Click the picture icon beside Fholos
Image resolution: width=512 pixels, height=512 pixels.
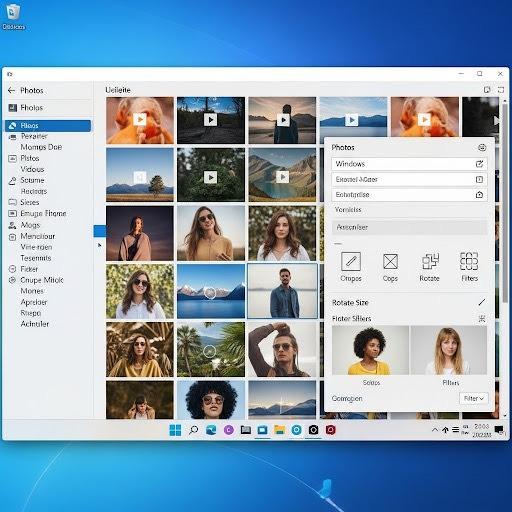[13, 108]
